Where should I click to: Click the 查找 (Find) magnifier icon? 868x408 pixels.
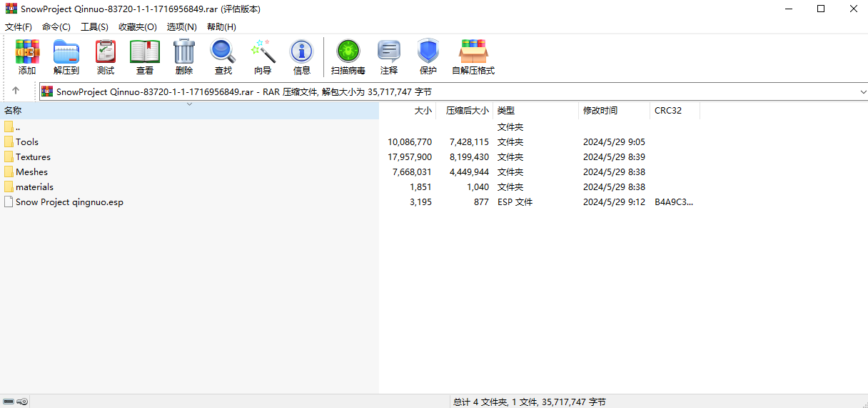point(223,51)
